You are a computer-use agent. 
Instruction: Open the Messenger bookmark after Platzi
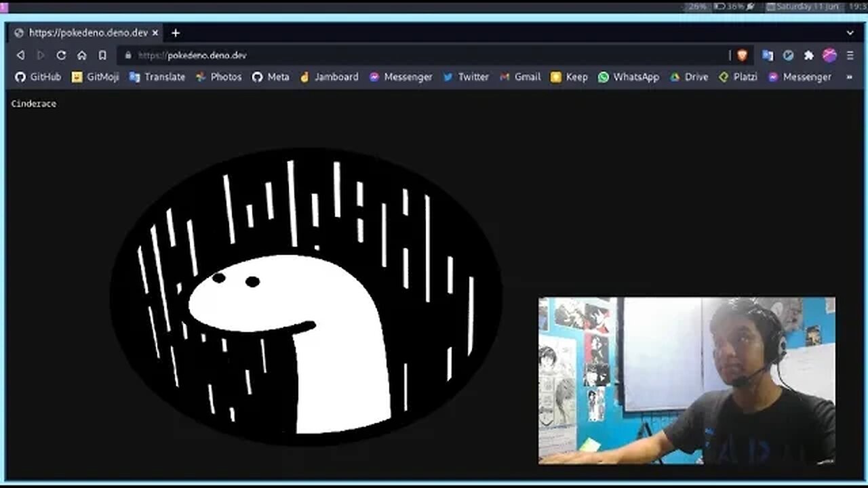(x=800, y=77)
